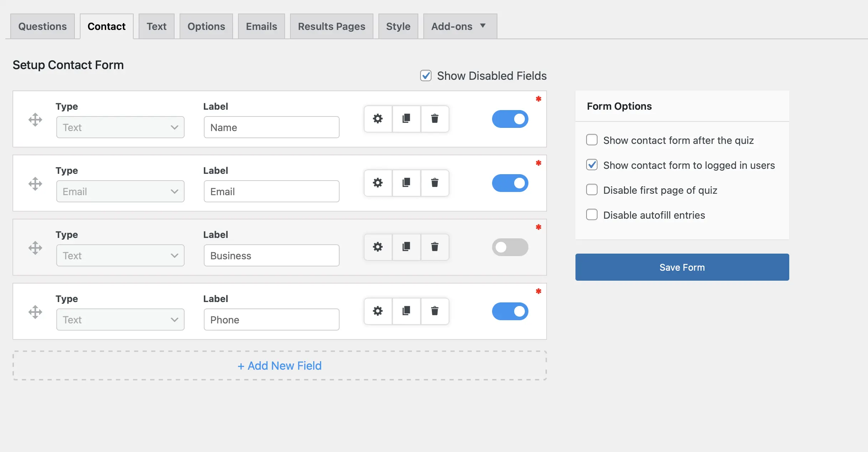
Task: Click the delete trash icon on Business field
Action: pos(435,247)
